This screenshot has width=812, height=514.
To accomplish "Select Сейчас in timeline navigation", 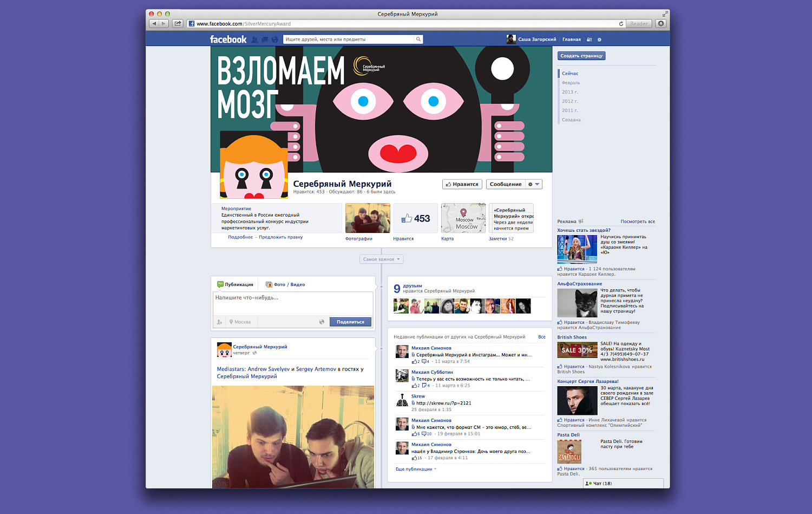I will coord(570,74).
